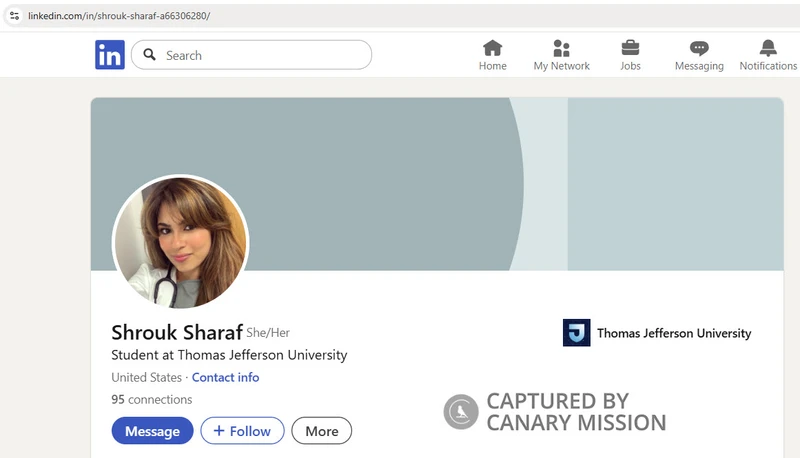Open the Thomas Jefferson University link
This screenshot has height=458, width=800.
674,333
